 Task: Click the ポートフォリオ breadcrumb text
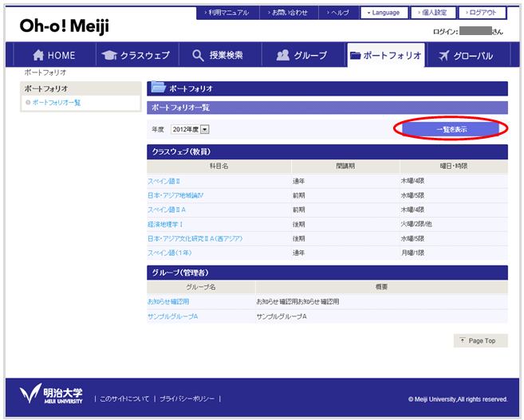[45, 73]
